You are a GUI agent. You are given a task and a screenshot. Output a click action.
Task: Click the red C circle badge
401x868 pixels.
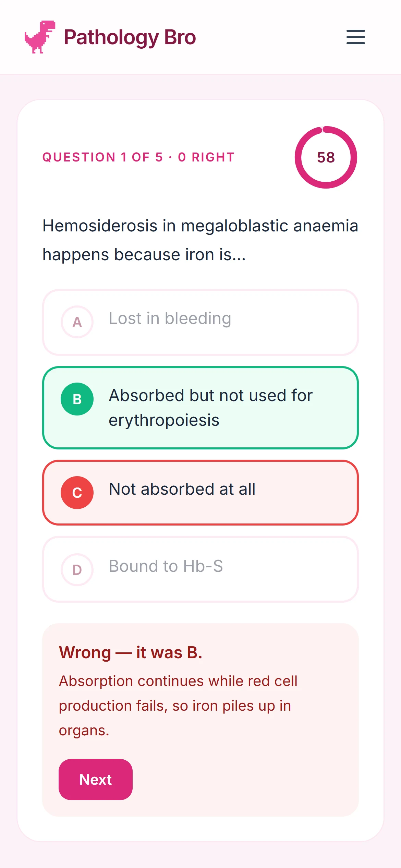[77, 493]
